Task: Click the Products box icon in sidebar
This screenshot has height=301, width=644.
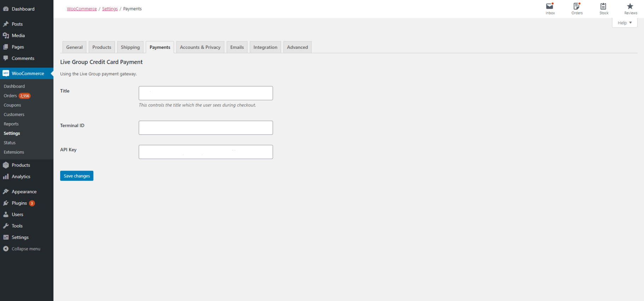Action: (6, 165)
